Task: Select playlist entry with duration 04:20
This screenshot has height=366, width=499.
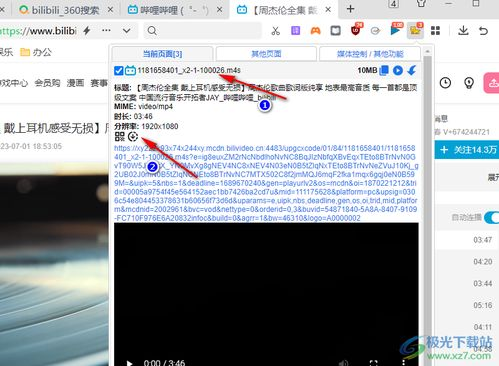Action: [x=482, y=262]
